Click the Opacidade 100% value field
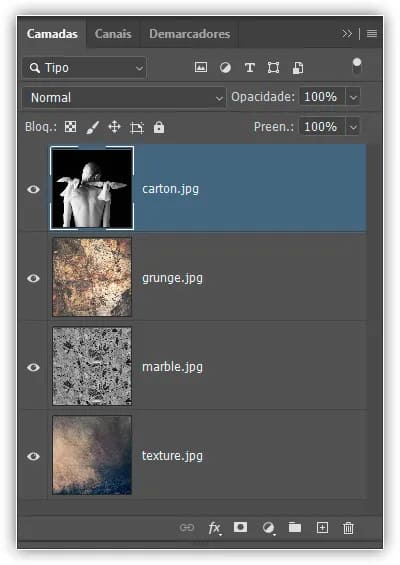 coord(322,97)
